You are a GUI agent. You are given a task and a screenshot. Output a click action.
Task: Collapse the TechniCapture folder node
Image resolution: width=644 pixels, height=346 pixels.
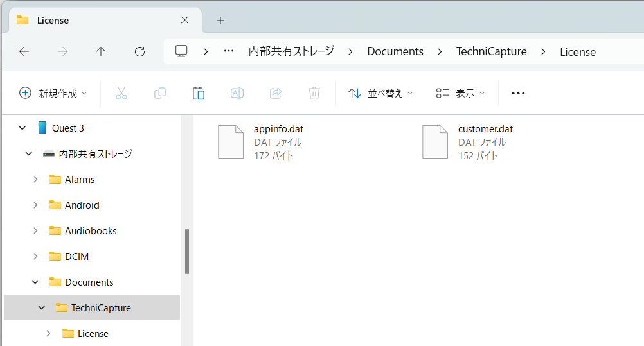42,307
